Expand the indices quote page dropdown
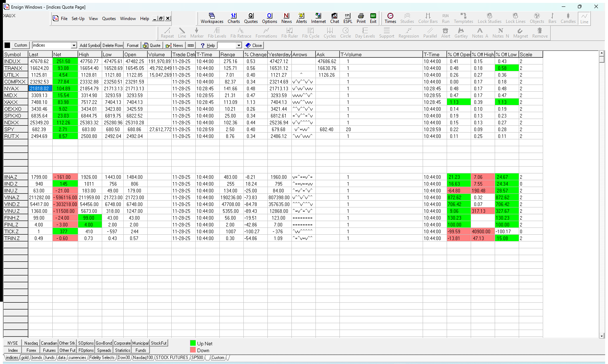The width and height of the screenshot is (608, 364). point(74,45)
